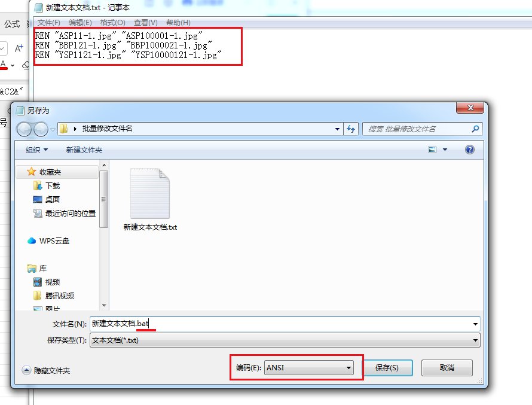
Task: Click the 取消 button
Action: point(447,367)
